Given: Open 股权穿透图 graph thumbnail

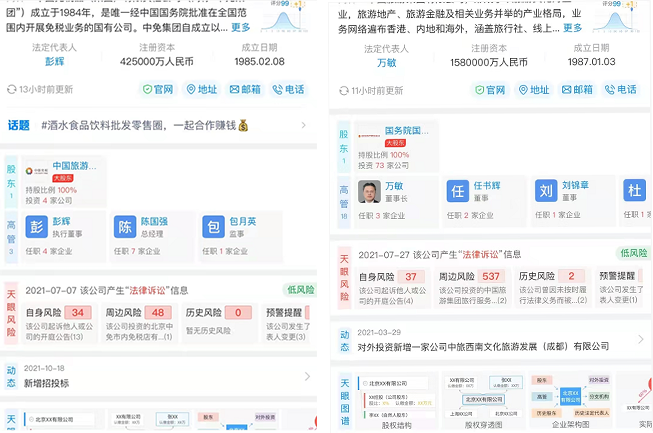Looking at the screenshot, I should [483, 402].
